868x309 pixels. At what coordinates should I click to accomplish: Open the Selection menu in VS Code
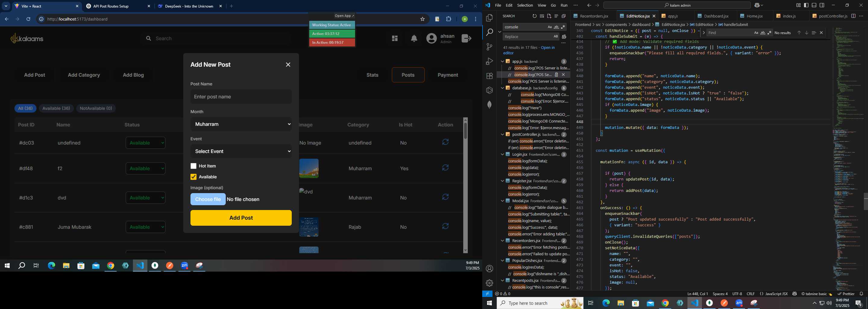pos(525,5)
